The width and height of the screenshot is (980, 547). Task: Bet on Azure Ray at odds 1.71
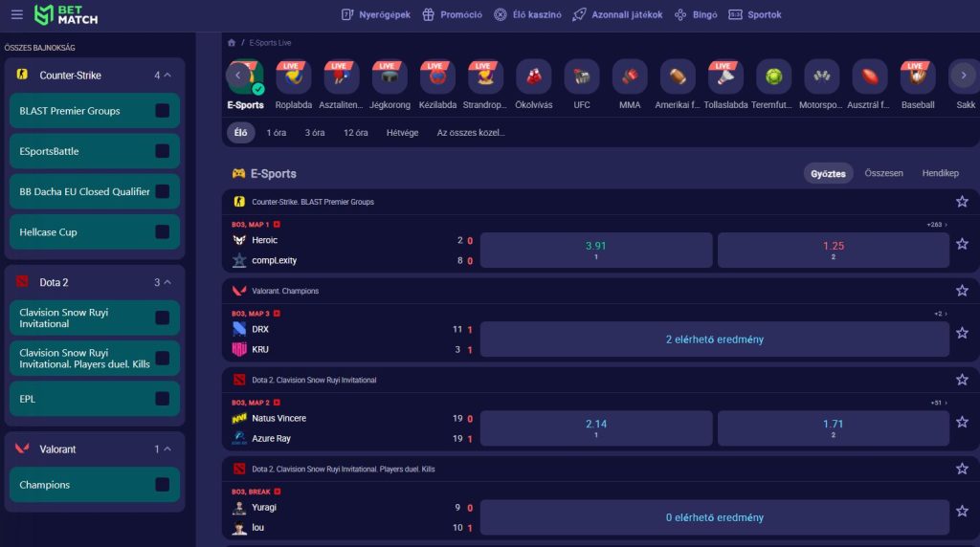pos(834,428)
